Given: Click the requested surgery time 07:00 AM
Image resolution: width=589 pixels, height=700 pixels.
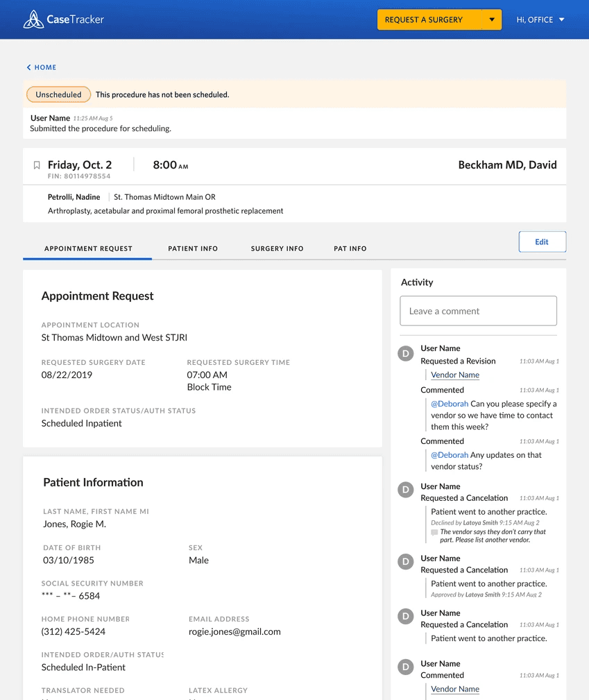Looking at the screenshot, I should click(x=207, y=375).
